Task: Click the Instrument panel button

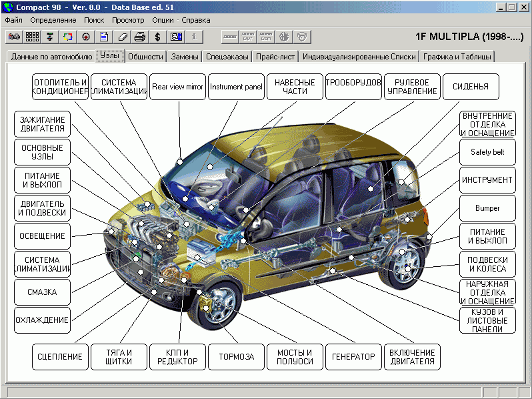Action: coord(236,87)
